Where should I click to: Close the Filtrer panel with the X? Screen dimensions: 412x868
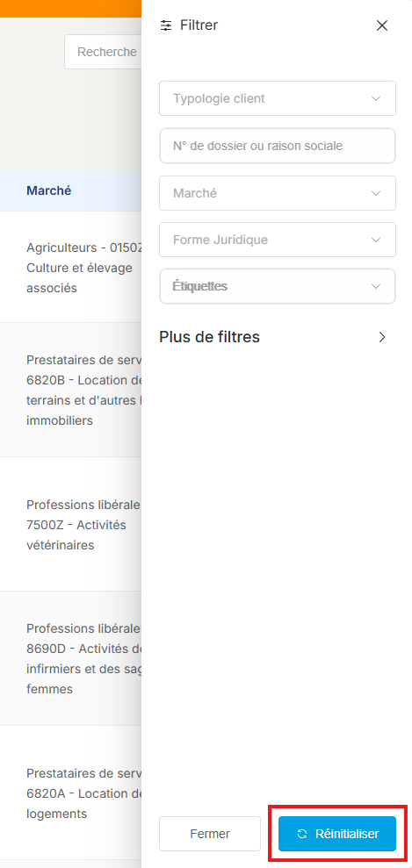coord(382,25)
